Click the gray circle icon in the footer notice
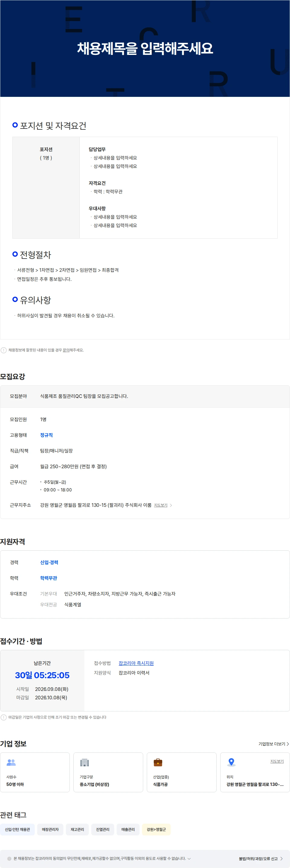The width and height of the screenshot is (290, 868). pyautogui.click(x=9, y=859)
